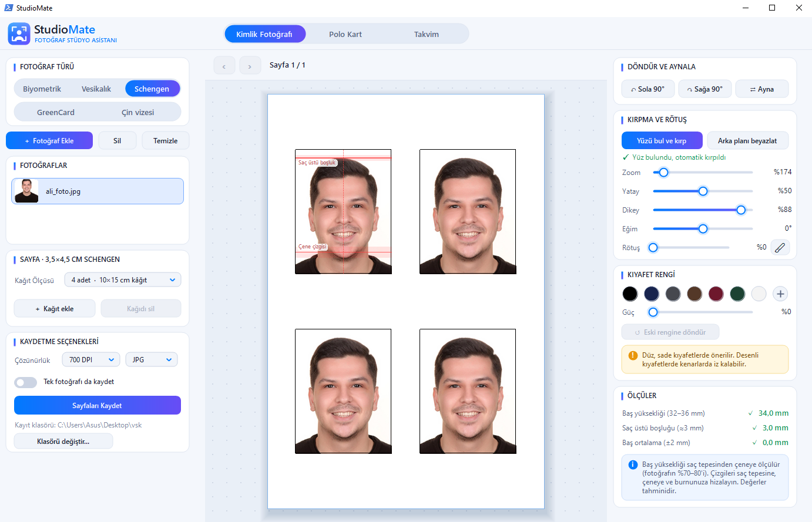Open the retouch brush tool
The height and width of the screenshot is (522, 812).
pos(780,248)
